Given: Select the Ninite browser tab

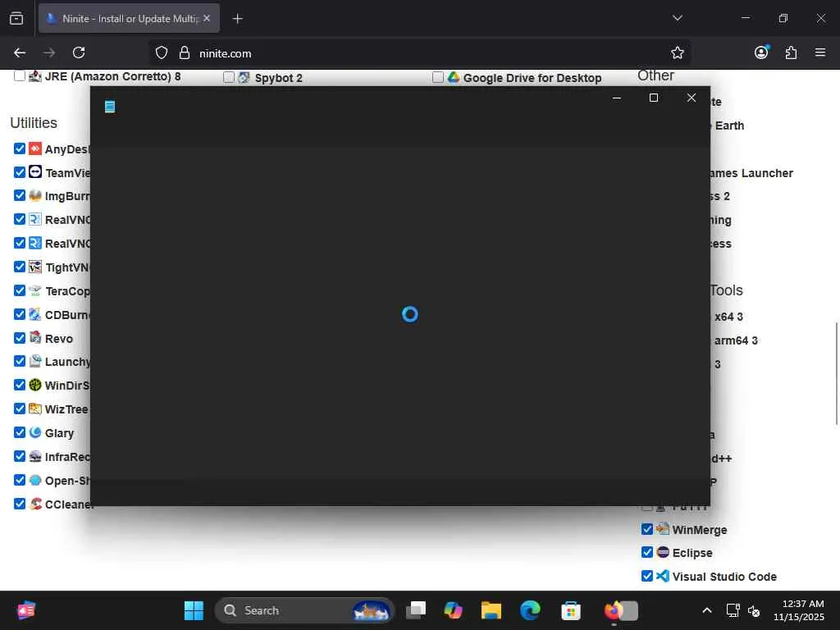Looking at the screenshot, I should point(129,18).
